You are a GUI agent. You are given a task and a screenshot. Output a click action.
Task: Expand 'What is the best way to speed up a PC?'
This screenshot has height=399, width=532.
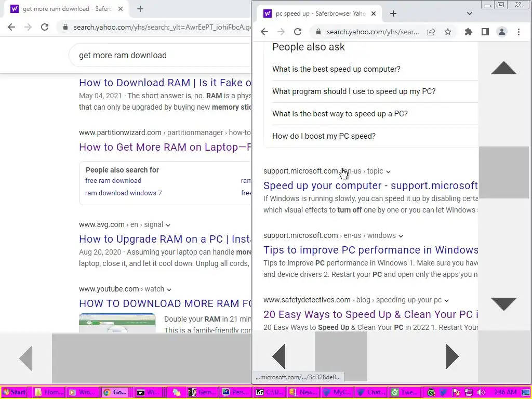375,114
